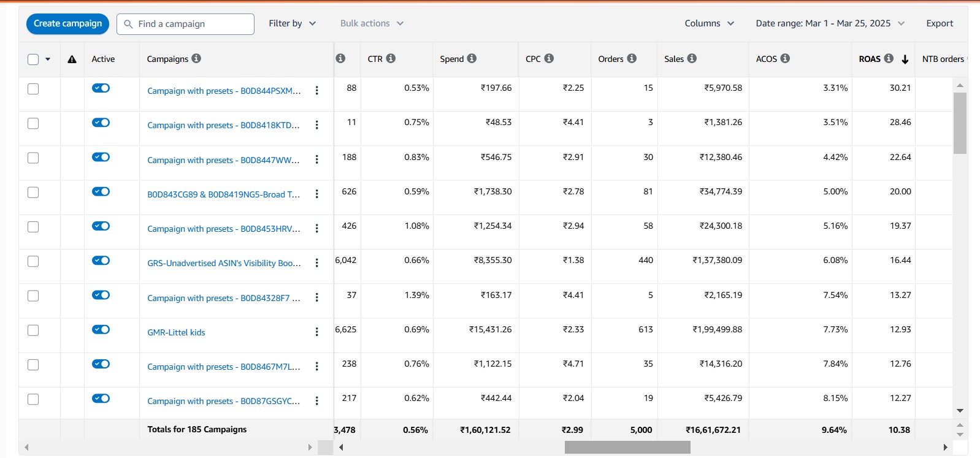Select checkbox for B0D8447WW campaign row
This screenshot has width=980, height=458.
pos(33,158)
